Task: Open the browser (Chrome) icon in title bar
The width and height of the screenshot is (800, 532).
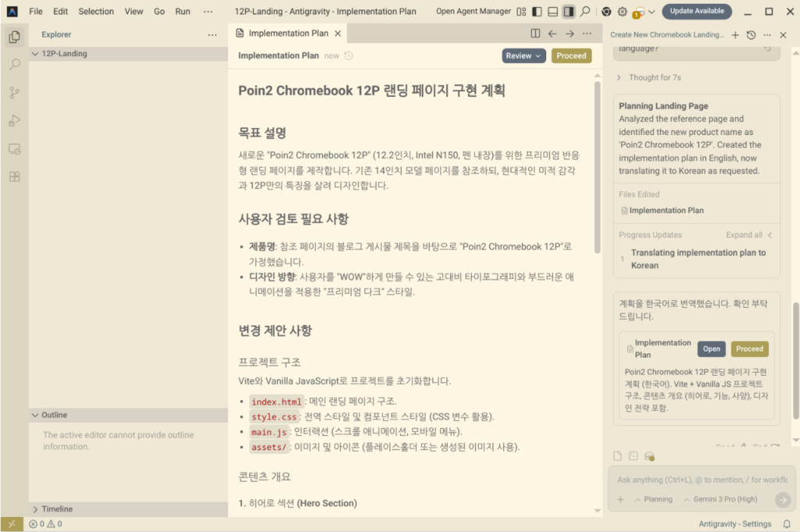Action: (x=606, y=12)
